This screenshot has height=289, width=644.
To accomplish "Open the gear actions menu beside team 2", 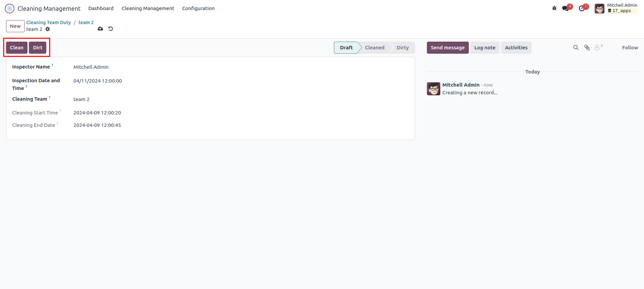I will 48,29.
